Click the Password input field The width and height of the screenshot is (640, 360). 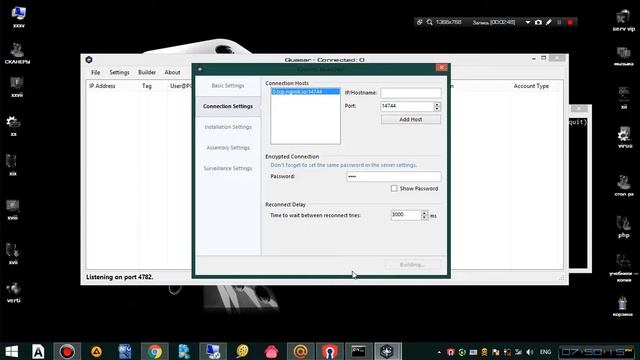point(393,176)
